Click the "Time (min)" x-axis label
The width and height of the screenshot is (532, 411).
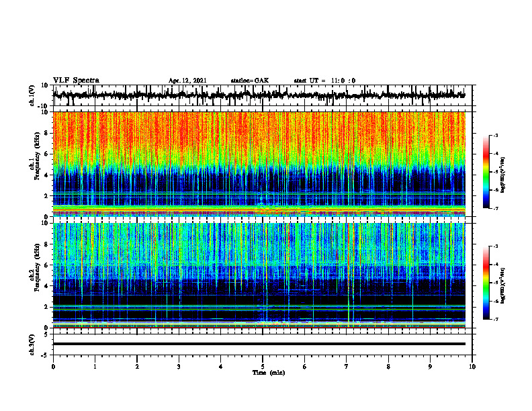coord(269,373)
